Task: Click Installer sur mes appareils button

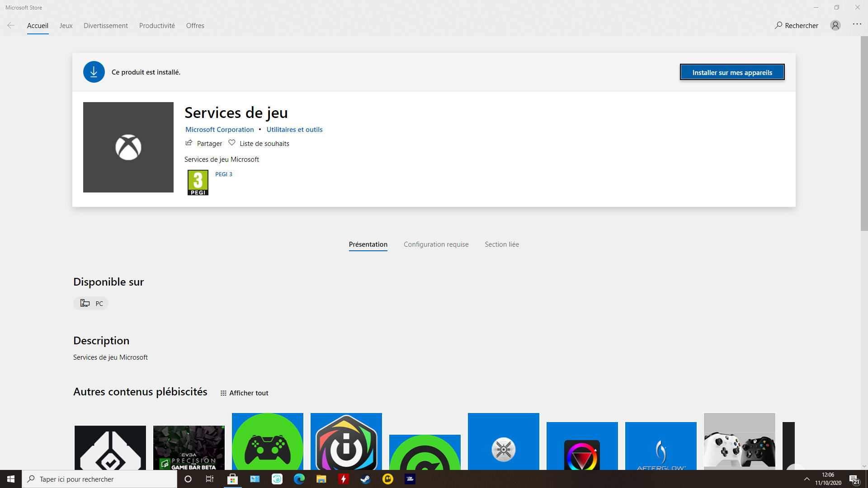Action: pyautogui.click(x=732, y=72)
